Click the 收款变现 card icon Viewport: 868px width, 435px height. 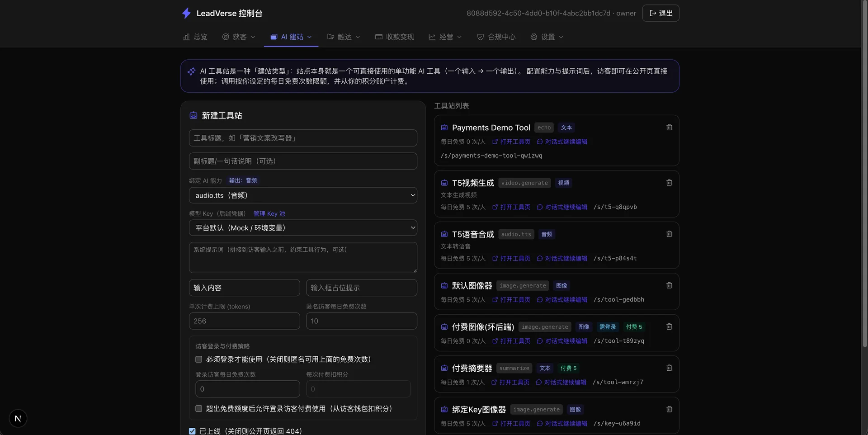(379, 37)
